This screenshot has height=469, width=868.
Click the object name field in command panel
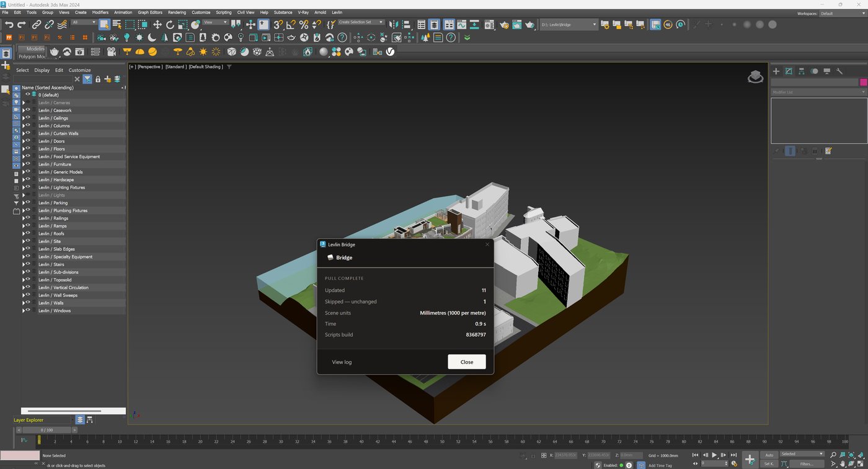tap(814, 82)
